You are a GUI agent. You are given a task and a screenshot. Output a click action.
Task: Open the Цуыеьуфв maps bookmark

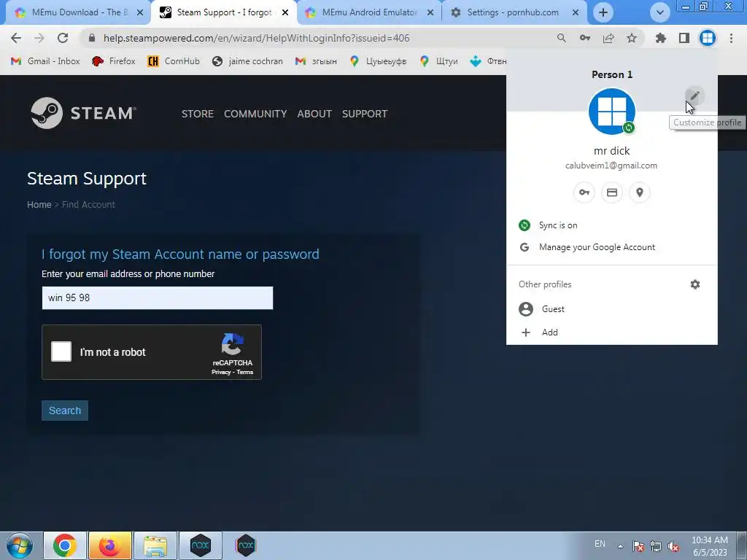[x=378, y=61]
